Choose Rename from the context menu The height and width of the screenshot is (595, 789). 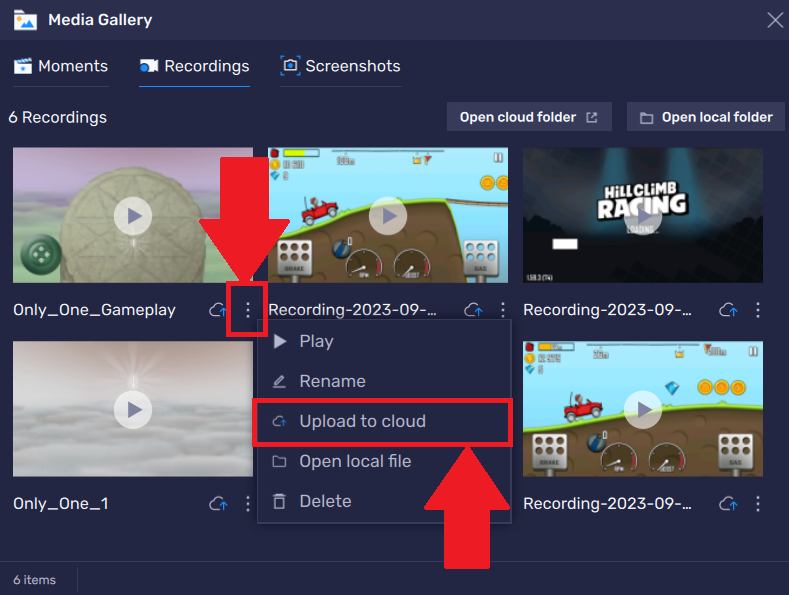point(332,381)
